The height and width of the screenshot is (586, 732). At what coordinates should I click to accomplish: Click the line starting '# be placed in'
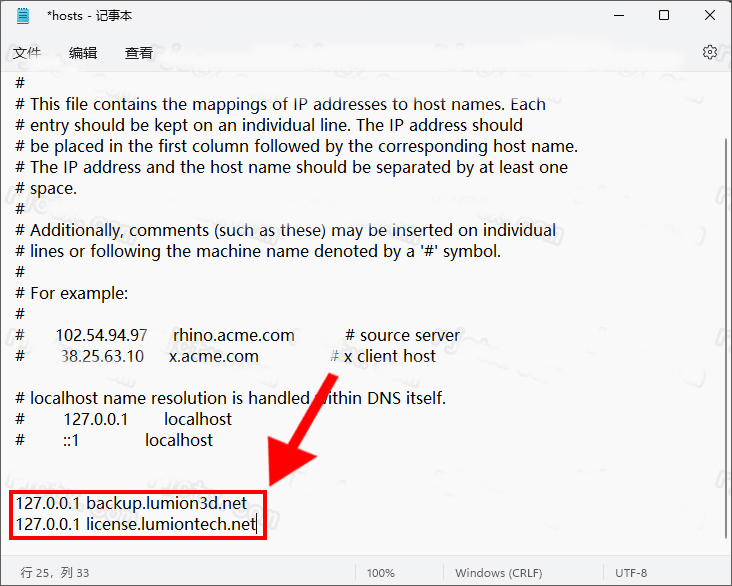coord(296,146)
